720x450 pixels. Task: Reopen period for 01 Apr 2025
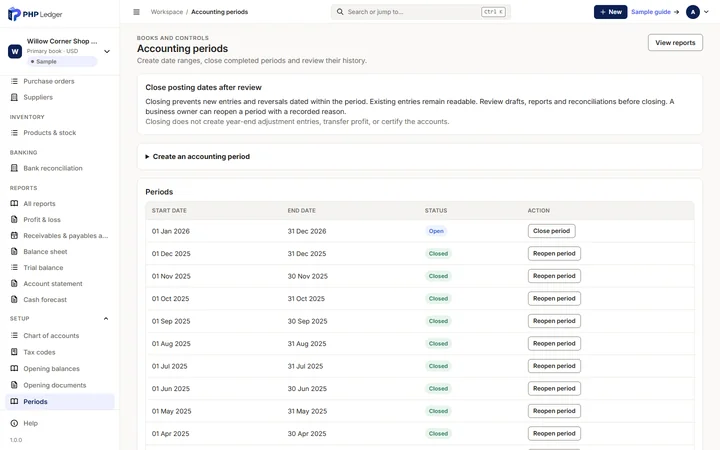coord(554,433)
